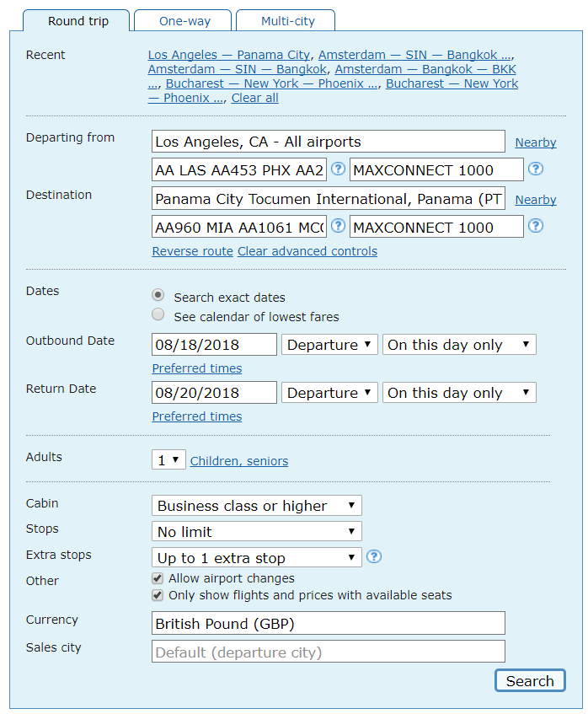
Task: Switch to the One-way tab
Action: click(x=184, y=21)
